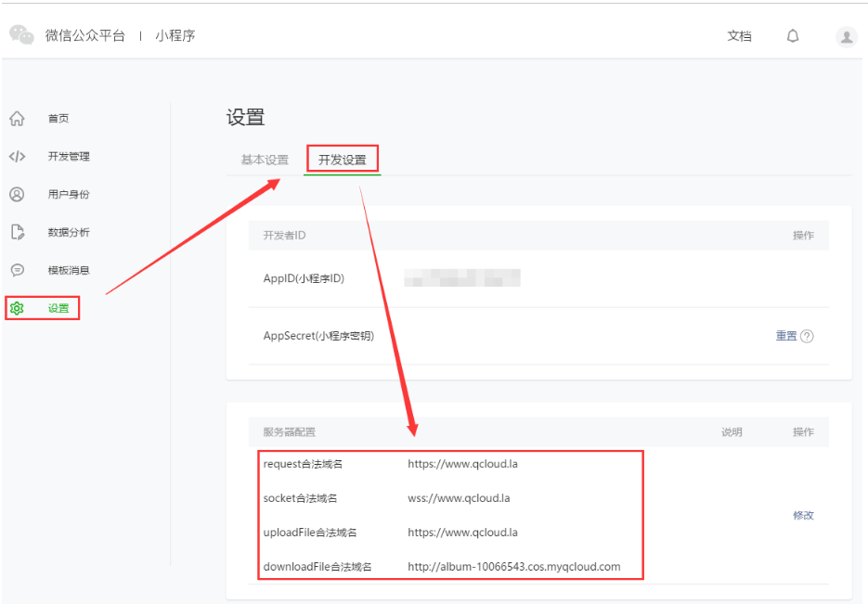This screenshot has width=868, height=604.
Task: Click the album-10066543.cos.myqcloud.com URL
Action: tap(514, 567)
